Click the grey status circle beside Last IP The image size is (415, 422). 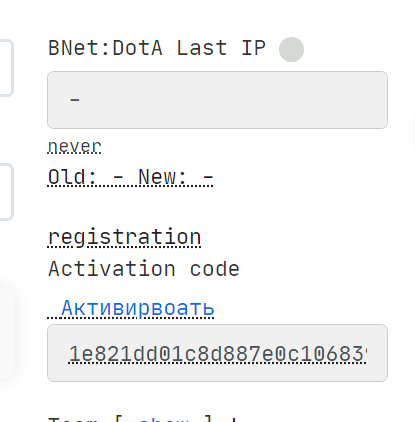tap(291, 49)
